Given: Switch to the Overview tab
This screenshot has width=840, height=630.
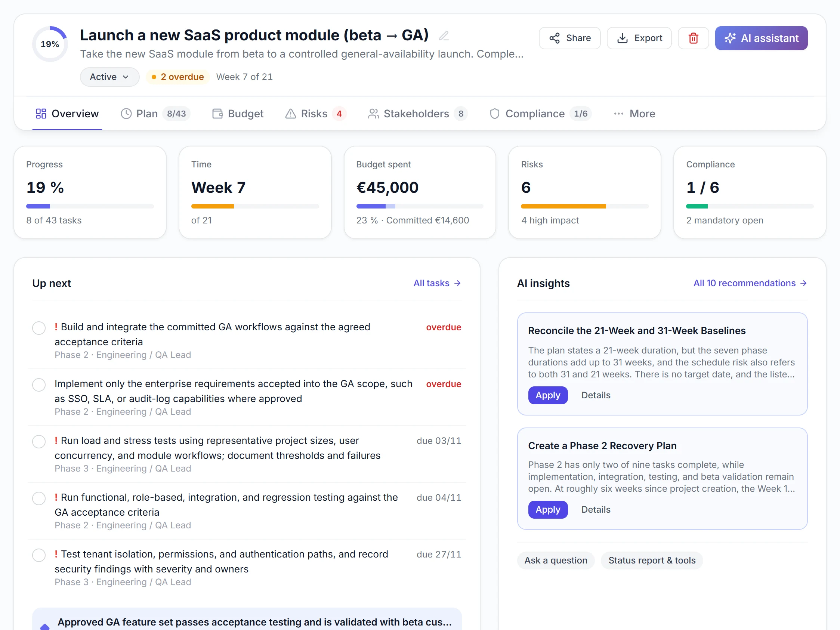Looking at the screenshot, I should pos(67,114).
